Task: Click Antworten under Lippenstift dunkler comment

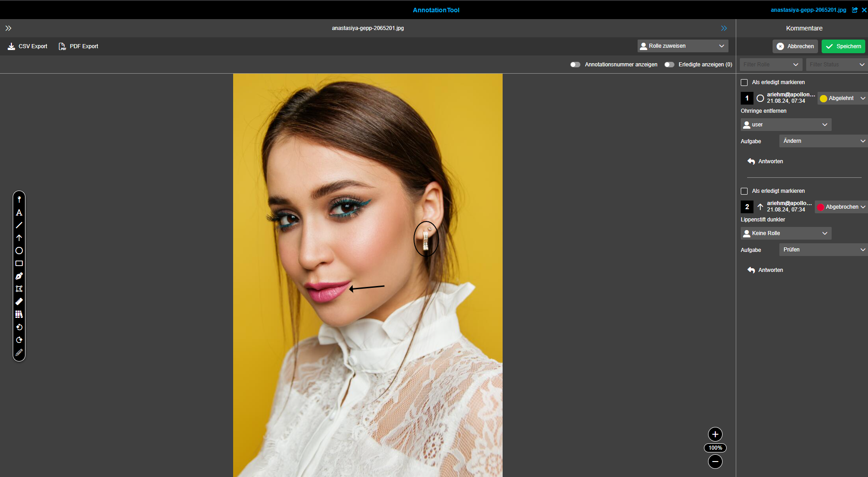Action: click(x=770, y=270)
